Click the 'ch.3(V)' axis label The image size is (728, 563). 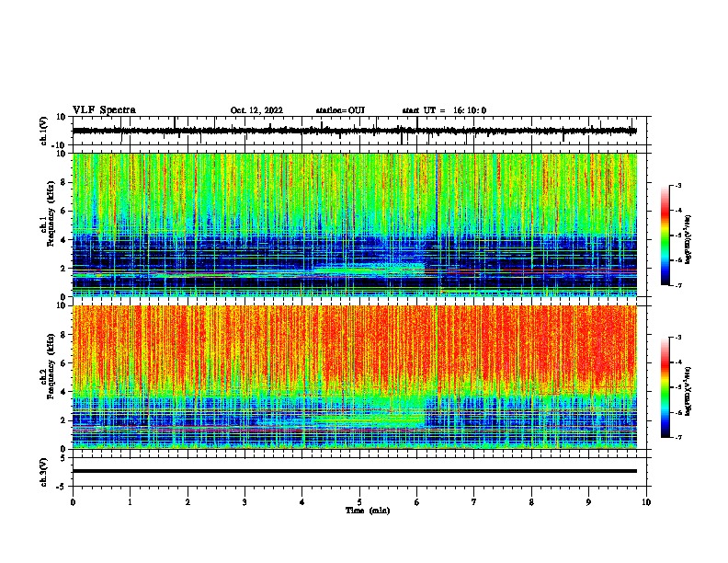(x=44, y=472)
